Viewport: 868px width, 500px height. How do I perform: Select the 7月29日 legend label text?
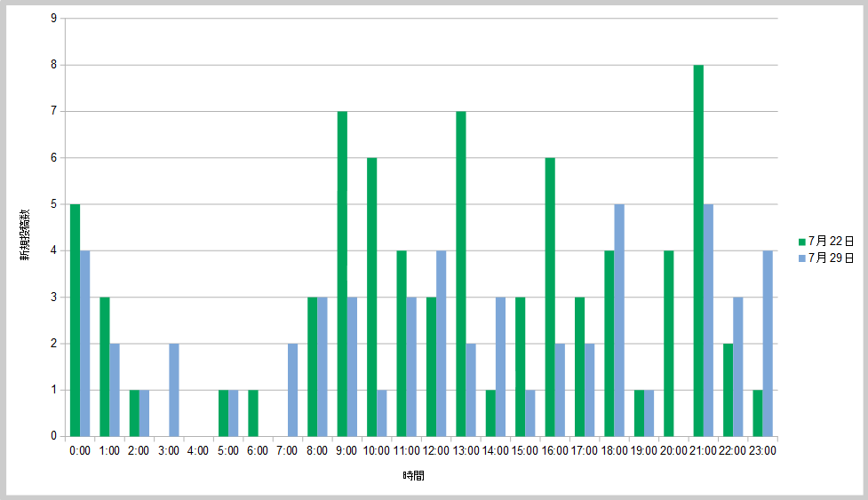pyautogui.click(x=831, y=258)
